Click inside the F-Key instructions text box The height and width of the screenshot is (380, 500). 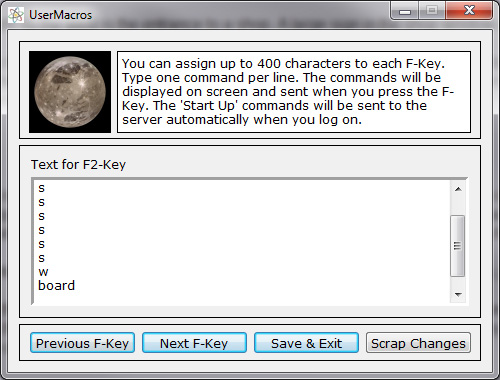(294, 92)
